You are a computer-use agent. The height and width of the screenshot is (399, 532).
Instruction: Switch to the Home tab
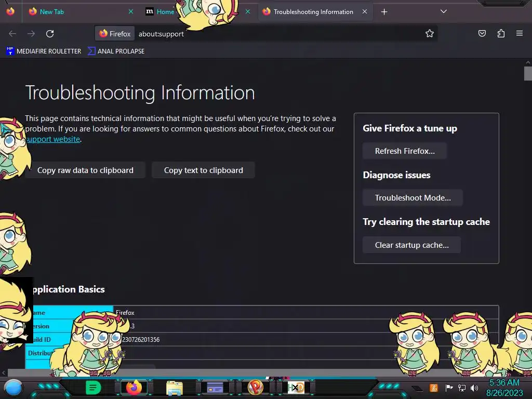pyautogui.click(x=159, y=12)
